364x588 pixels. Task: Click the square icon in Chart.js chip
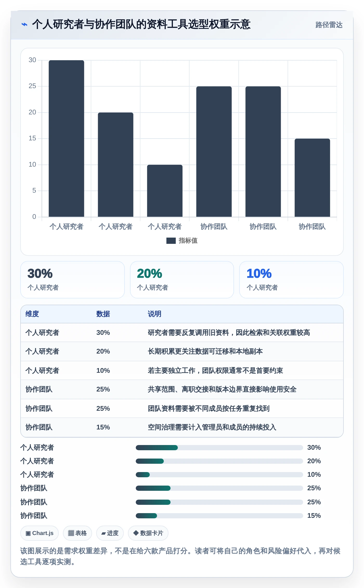coord(28,533)
